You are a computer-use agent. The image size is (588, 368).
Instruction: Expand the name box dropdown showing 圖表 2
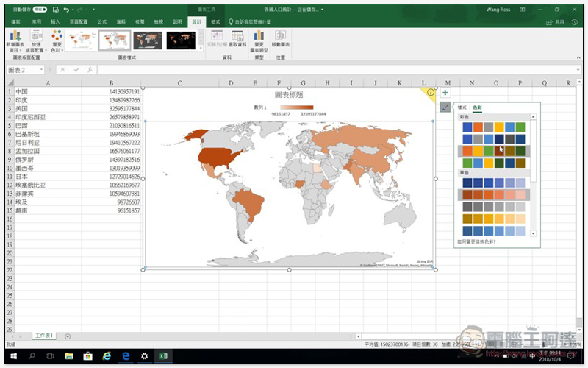pos(41,70)
